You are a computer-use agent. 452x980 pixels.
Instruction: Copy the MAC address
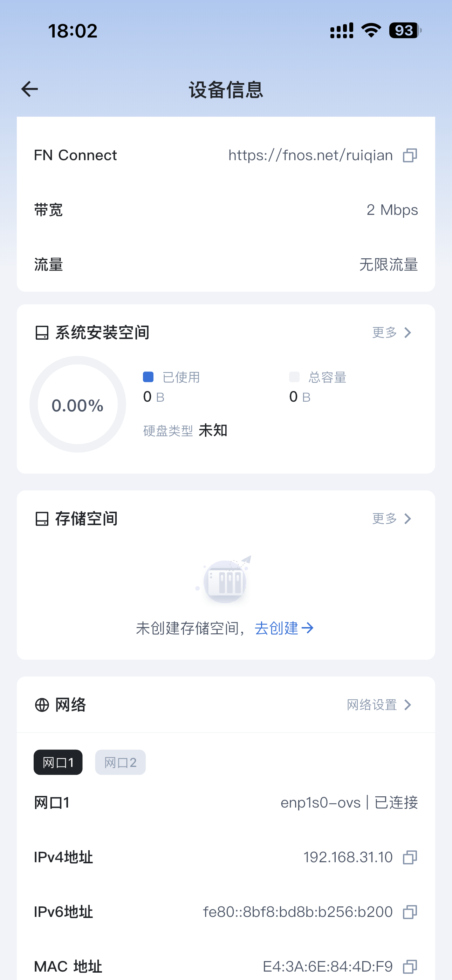click(x=410, y=966)
